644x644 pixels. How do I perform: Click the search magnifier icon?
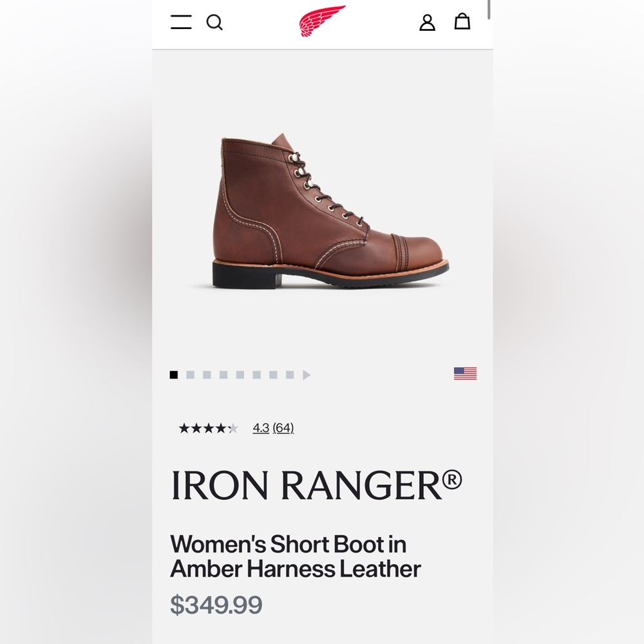coord(216,23)
